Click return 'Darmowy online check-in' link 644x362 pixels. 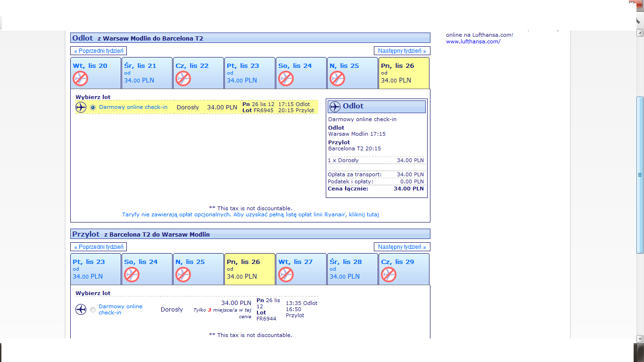pyautogui.click(x=121, y=310)
